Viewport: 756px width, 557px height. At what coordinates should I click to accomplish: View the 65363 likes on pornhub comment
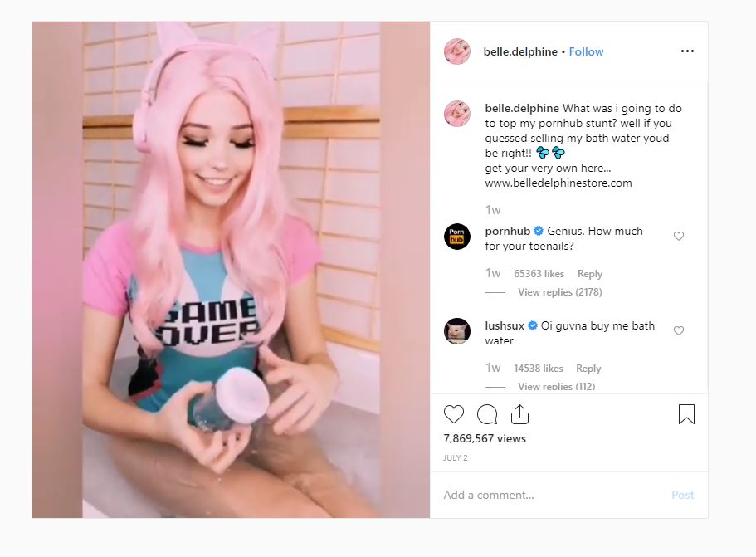pos(539,273)
